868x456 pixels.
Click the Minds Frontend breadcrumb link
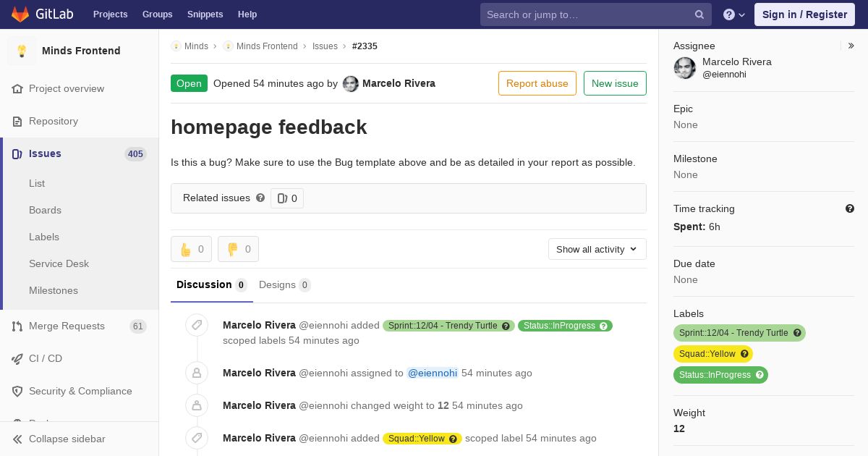tap(267, 46)
